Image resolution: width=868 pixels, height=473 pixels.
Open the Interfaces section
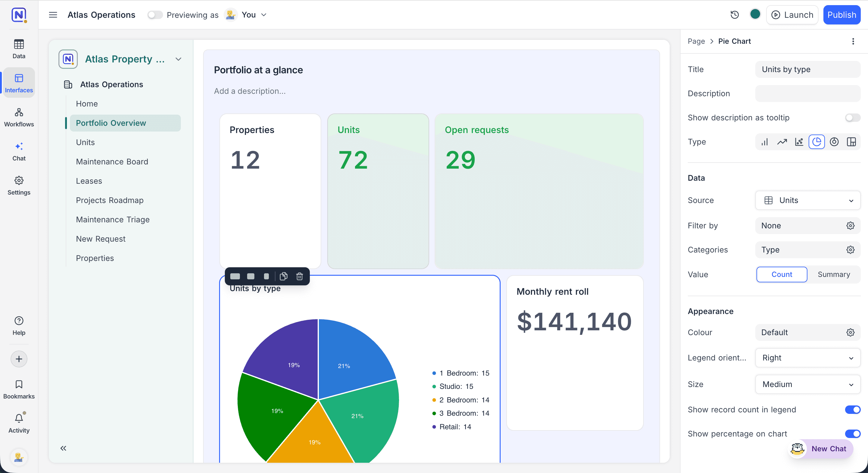(x=19, y=83)
